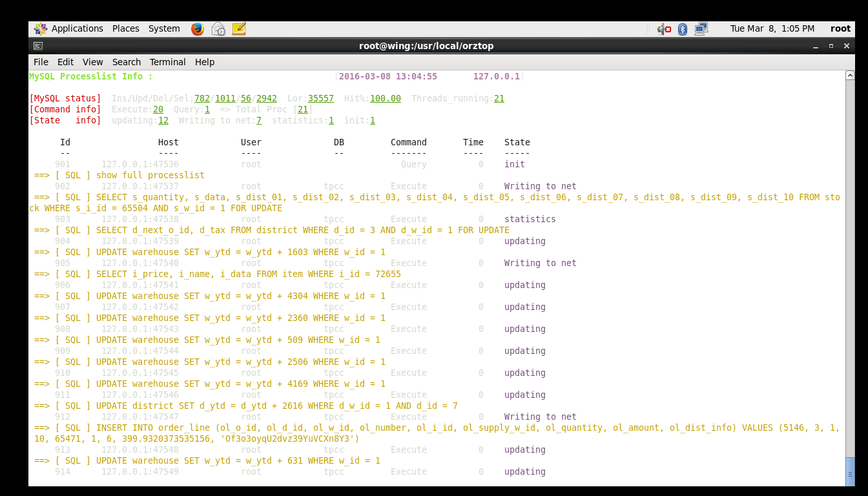Click timestamp 2016-03-08 13:04:55

[388, 76]
